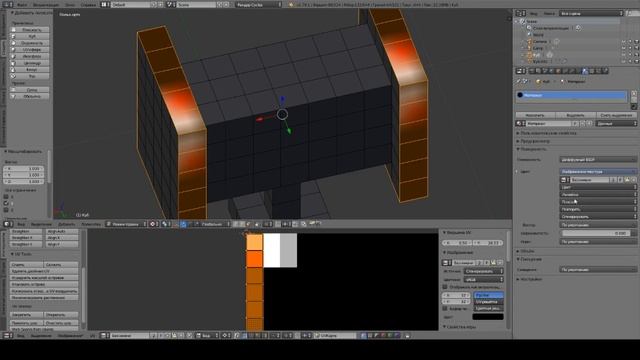Toggle Lamp render camera icon in outliner
This screenshot has height=360, width=640.
[636, 48]
